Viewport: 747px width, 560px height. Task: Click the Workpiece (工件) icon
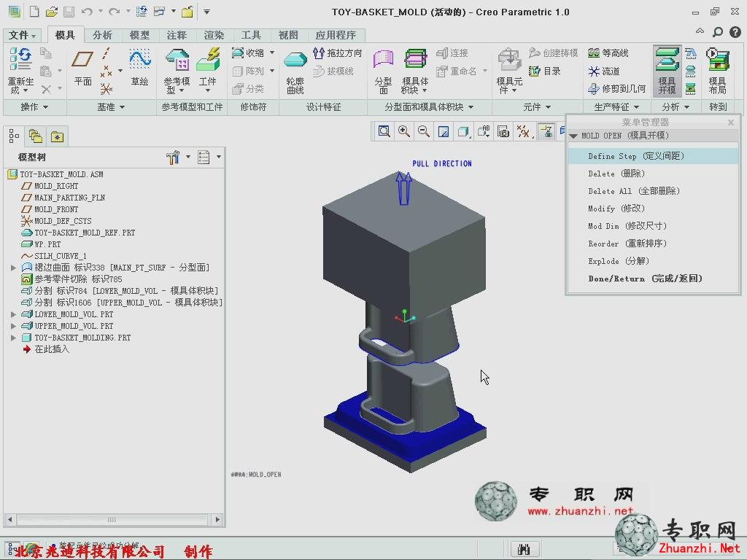[x=208, y=71]
